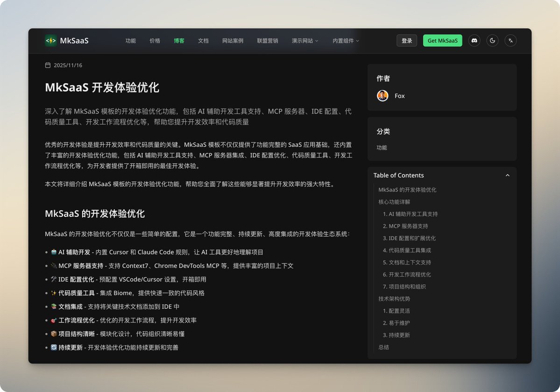Click the MkSaaS brand name
Viewport: 560px width, 392px height.
coord(74,40)
